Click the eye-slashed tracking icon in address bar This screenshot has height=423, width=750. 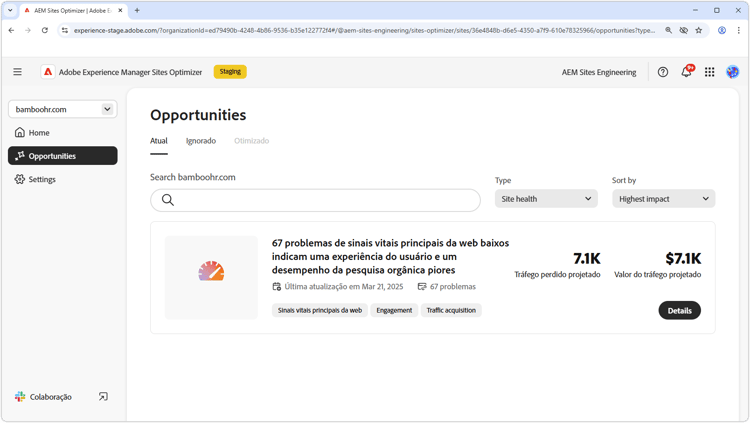click(684, 30)
